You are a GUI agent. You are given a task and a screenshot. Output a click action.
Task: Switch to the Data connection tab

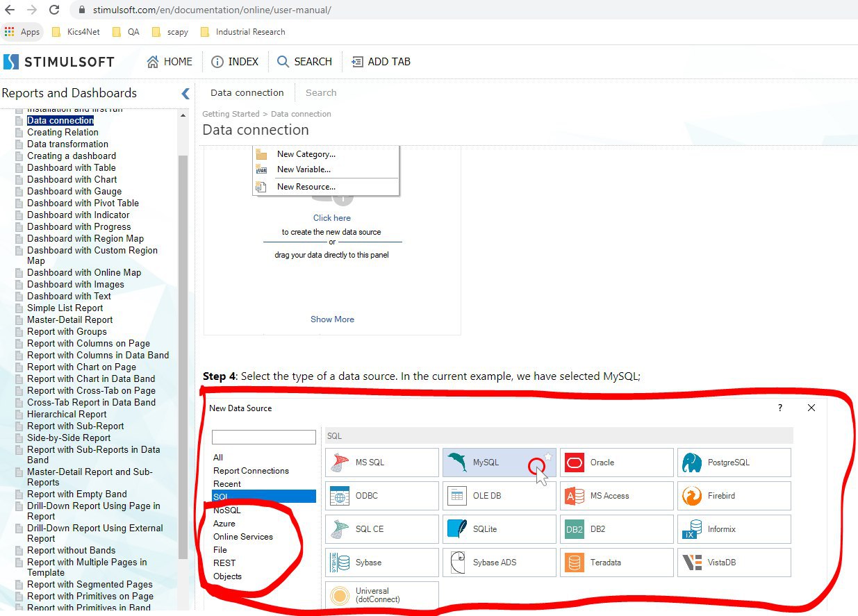tap(247, 92)
